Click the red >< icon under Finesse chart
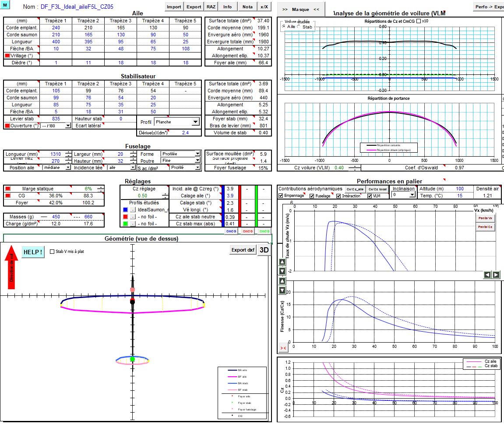504x424 pixels. point(283,348)
